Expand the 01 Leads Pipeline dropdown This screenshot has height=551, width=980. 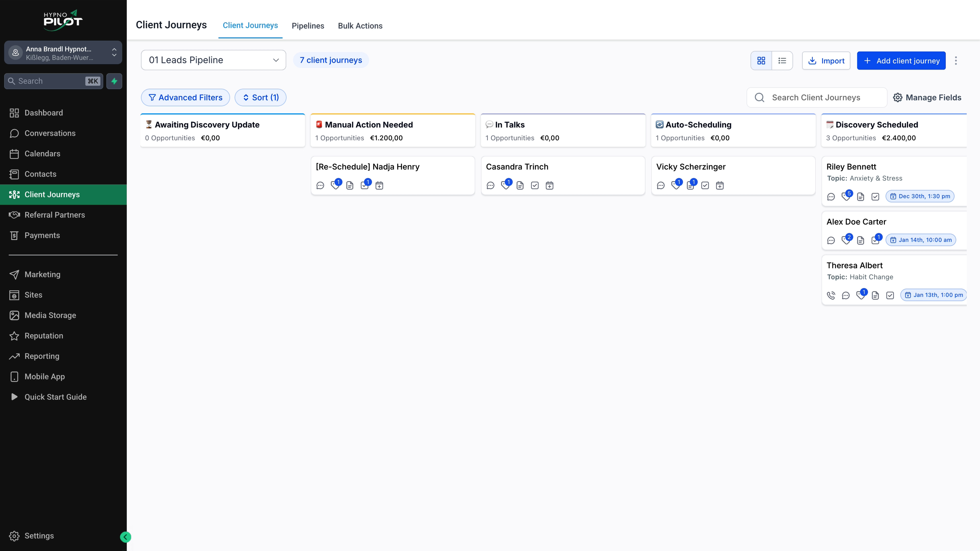[x=213, y=60]
